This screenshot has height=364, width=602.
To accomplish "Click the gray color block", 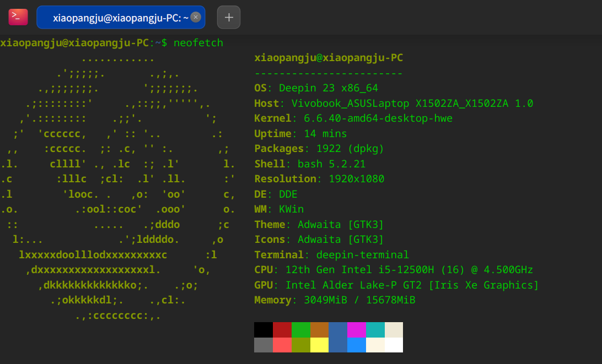I will (x=264, y=345).
